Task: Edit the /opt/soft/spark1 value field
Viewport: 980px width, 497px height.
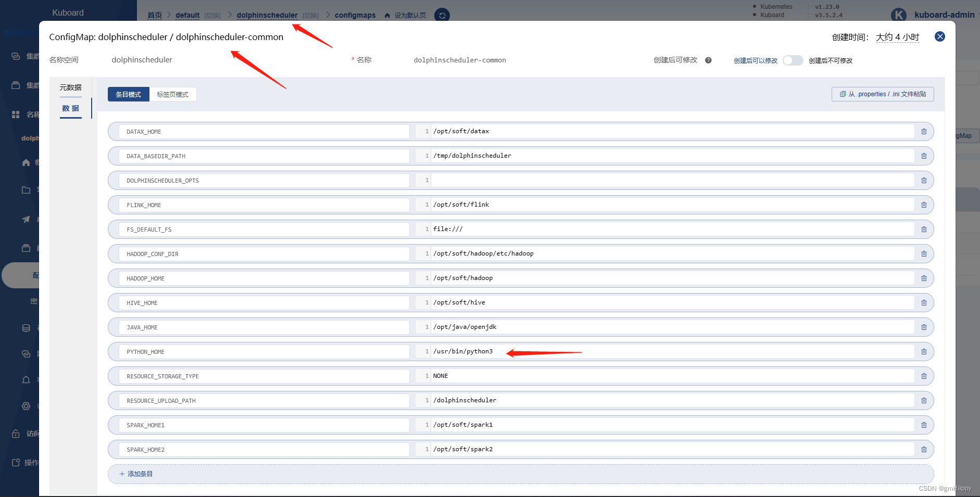Action: coord(672,425)
